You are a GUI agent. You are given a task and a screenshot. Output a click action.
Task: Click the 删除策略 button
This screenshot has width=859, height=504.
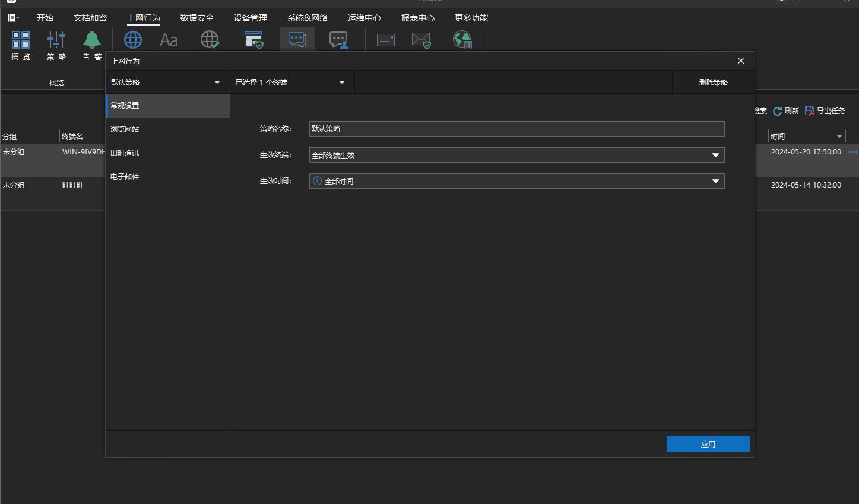click(713, 83)
